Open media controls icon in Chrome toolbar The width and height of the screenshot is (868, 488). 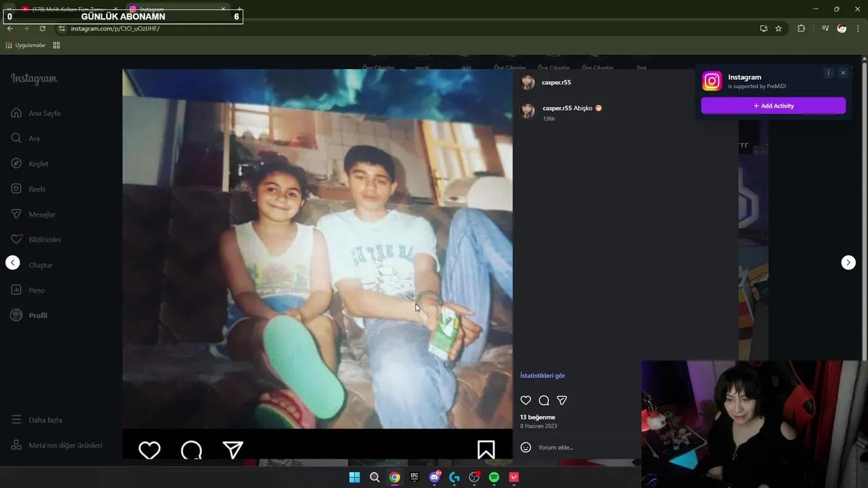(x=825, y=28)
